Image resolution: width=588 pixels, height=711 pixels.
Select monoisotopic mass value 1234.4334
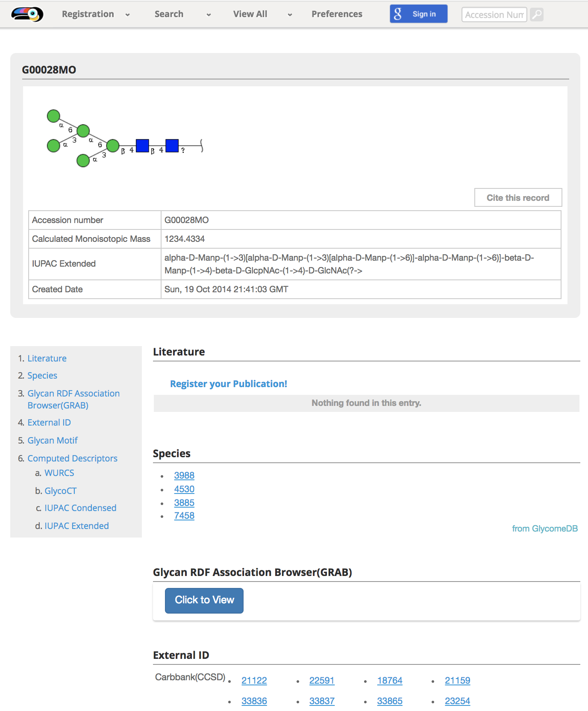point(185,239)
